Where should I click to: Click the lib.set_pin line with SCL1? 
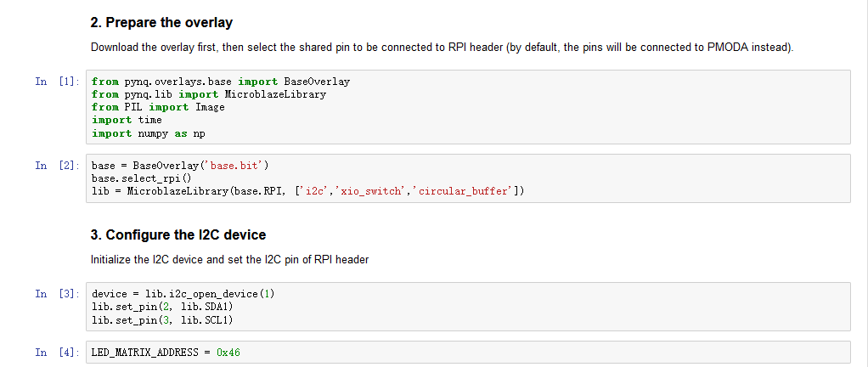[161, 320]
